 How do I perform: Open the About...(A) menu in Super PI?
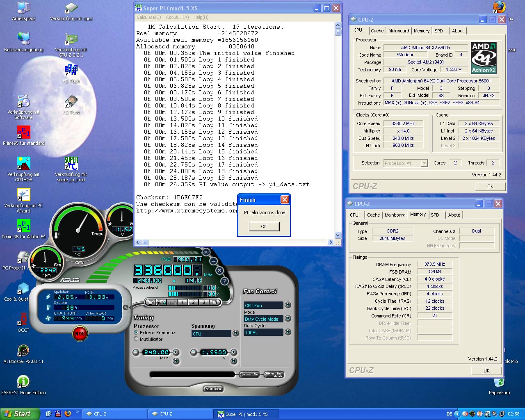pyautogui.click(x=177, y=17)
